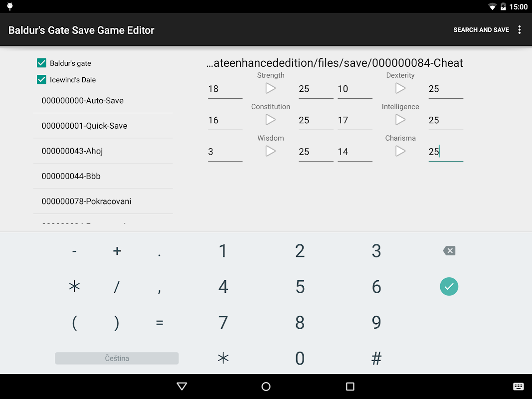Tap the close parenthesis key
This screenshot has width=532, height=399.
pos(117,322)
